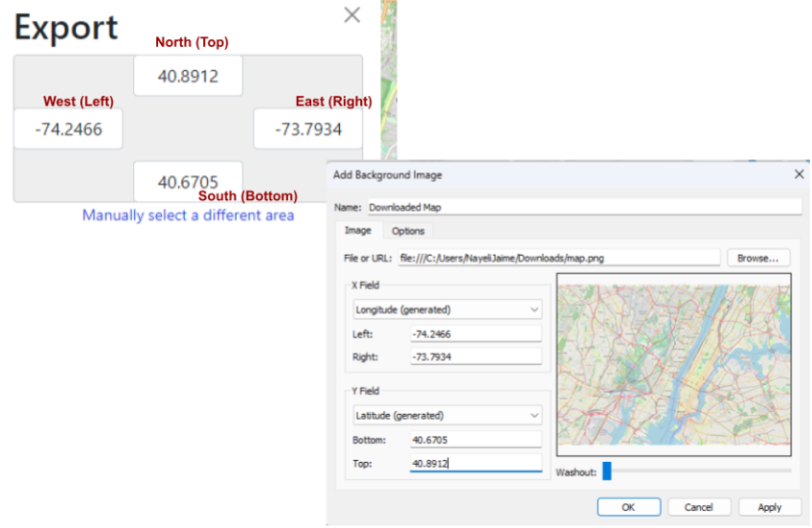Click the East (Right) value field -73.7934
This screenshot has height=528, width=812.
coord(307,128)
